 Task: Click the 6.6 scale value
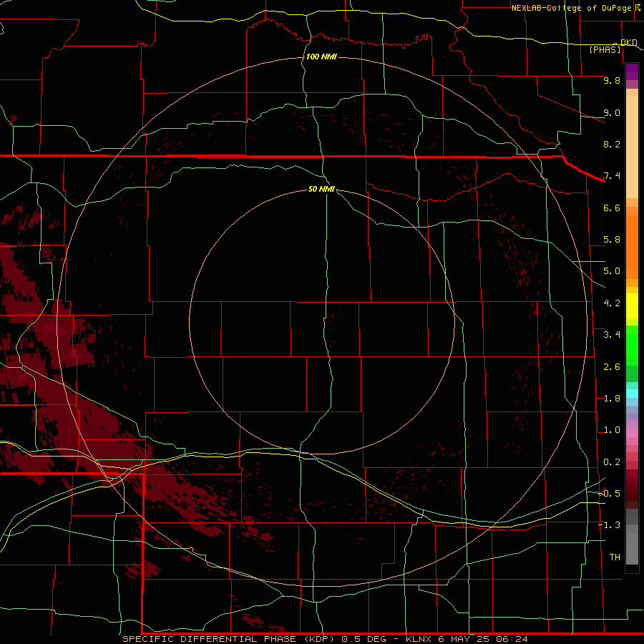(x=612, y=208)
